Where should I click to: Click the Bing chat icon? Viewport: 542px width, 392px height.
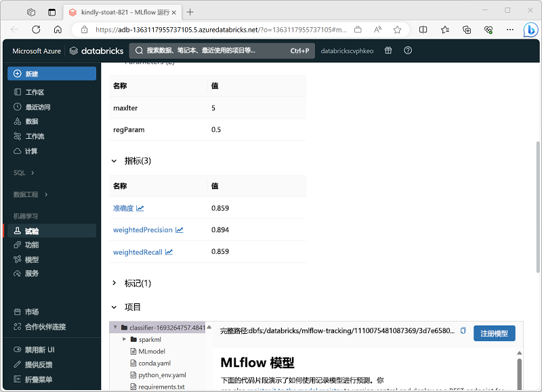(x=530, y=30)
